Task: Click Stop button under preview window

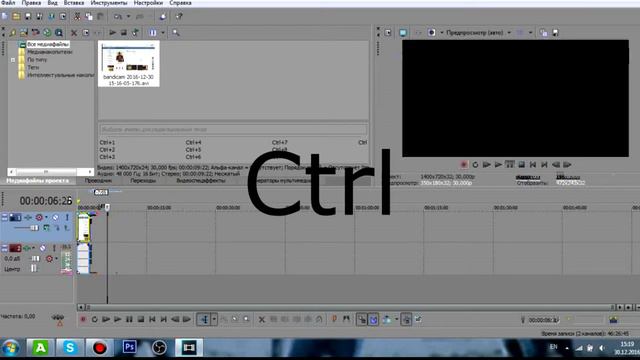Action: [521, 164]
